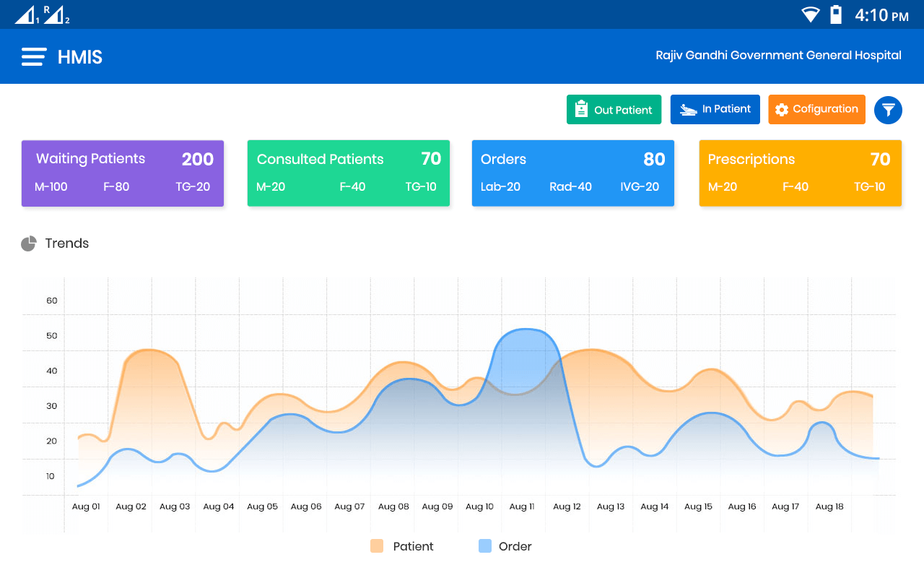Screen dimensions: 924x578
Task: Click the bed icon on In Patient
Action: click(x=688, y=110)
